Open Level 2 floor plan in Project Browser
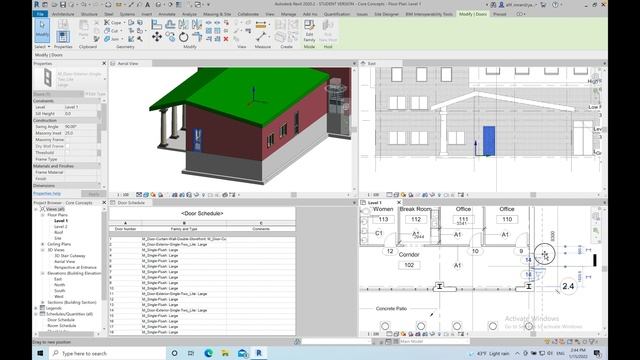640x360 pixels. tap(60, 227)
